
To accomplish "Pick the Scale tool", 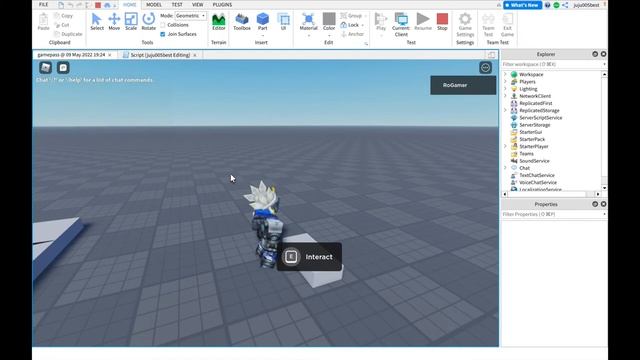I will (x=131, y=22).
